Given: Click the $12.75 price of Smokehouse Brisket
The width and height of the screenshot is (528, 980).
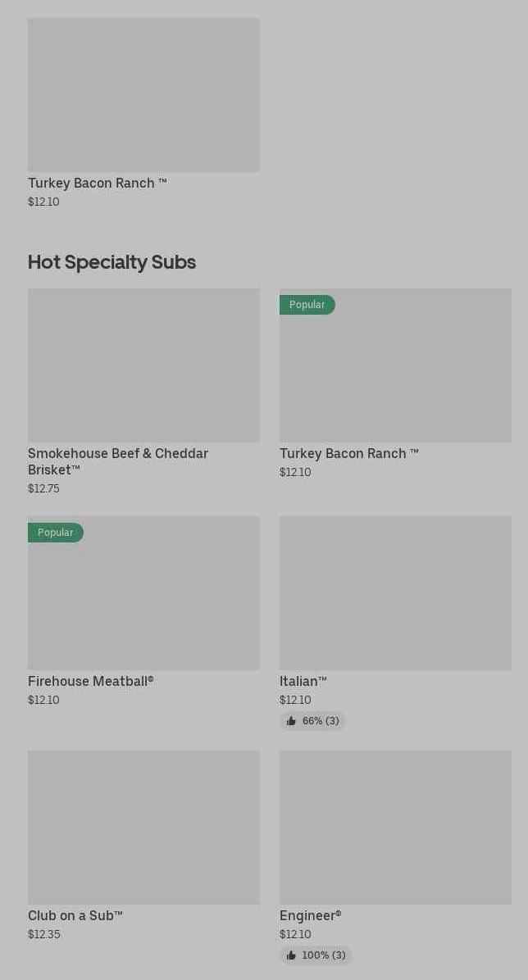Looking at the screenshot, I should (43, 488).
